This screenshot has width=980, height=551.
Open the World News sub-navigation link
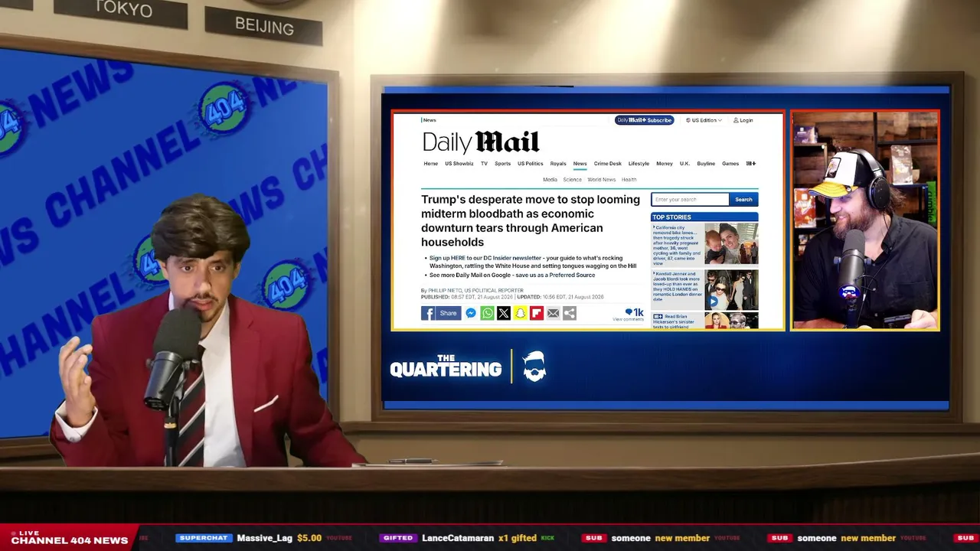tap(602, 180)
